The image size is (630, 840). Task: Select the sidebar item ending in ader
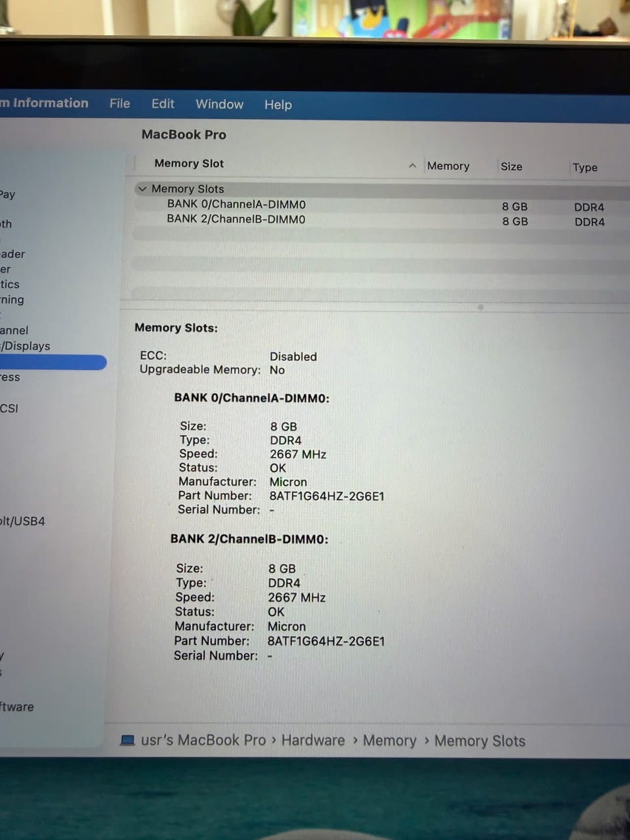click(12, 254)
